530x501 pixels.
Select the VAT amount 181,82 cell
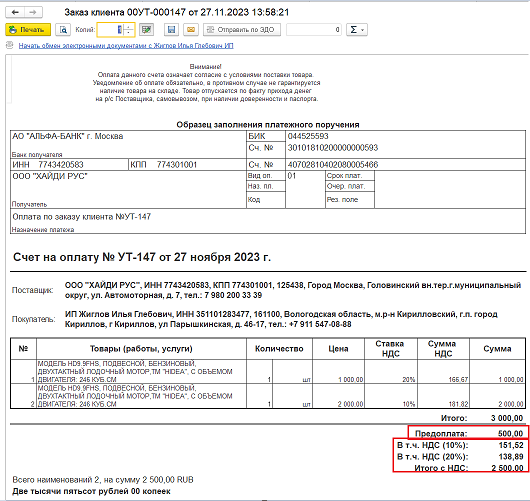pyautogui.click(x=443, y=396)
